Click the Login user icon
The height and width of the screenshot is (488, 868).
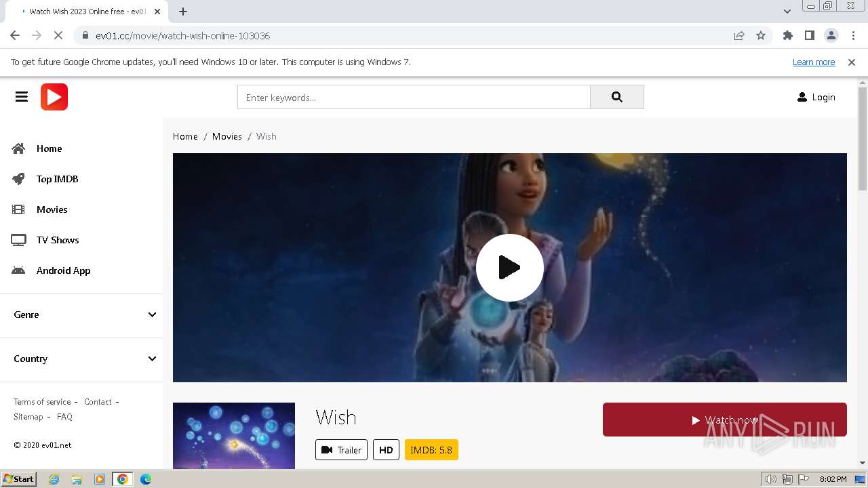(x=802, y=97)
